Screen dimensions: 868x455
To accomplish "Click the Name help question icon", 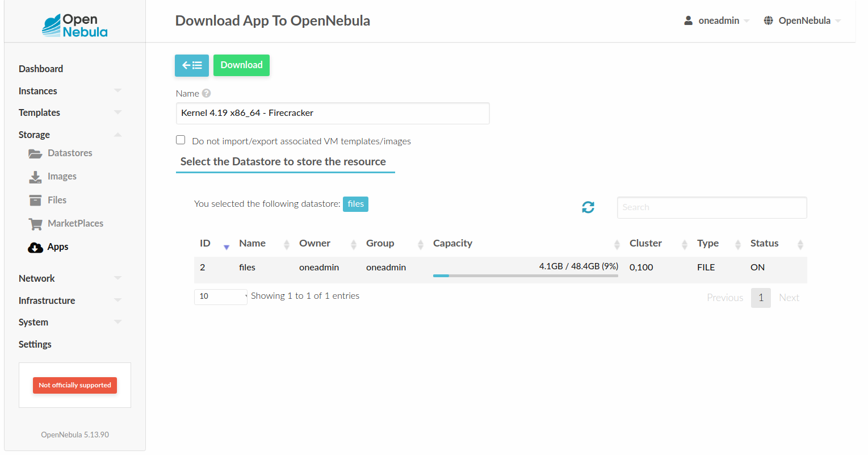I will [x=207, y=93].
